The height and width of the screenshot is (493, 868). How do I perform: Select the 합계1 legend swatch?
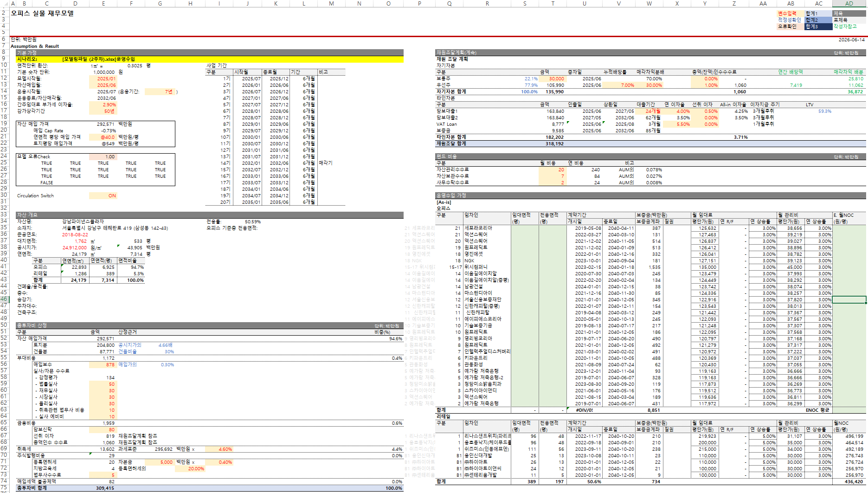pyautogui.click(x=818, y=13)
